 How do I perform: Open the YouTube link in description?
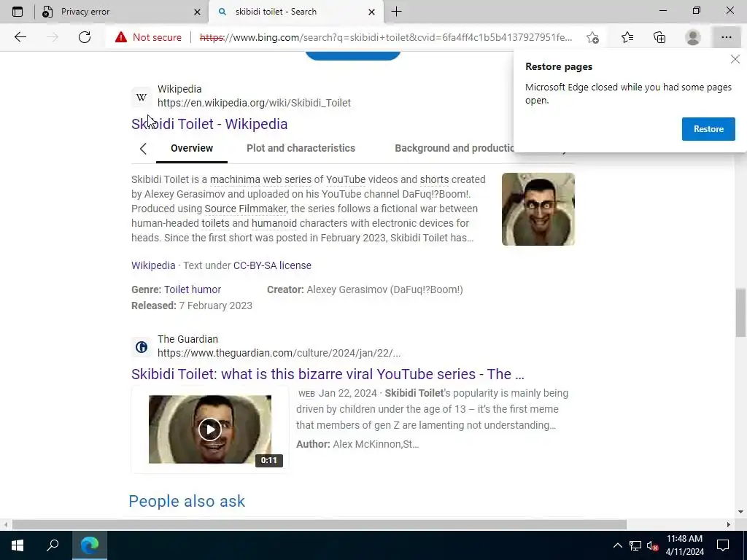tap(345, 179)
